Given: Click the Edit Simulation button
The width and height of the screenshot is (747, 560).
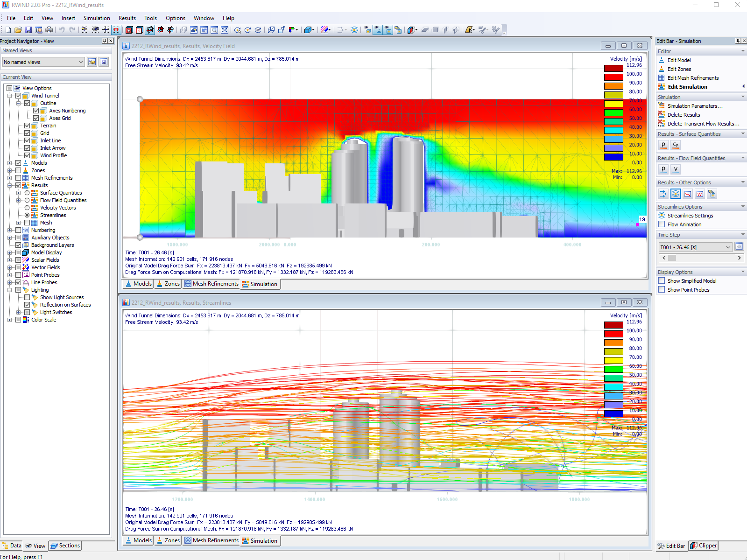Looking at the screenshot, I should (688, 86).
